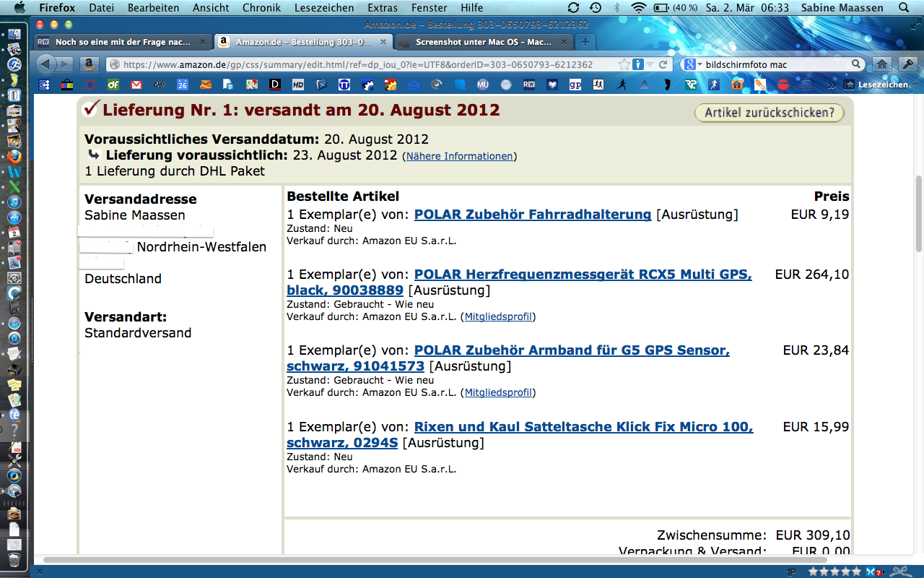Open the URL history dropdown arrow
The image size is (924, 578).
650,64
